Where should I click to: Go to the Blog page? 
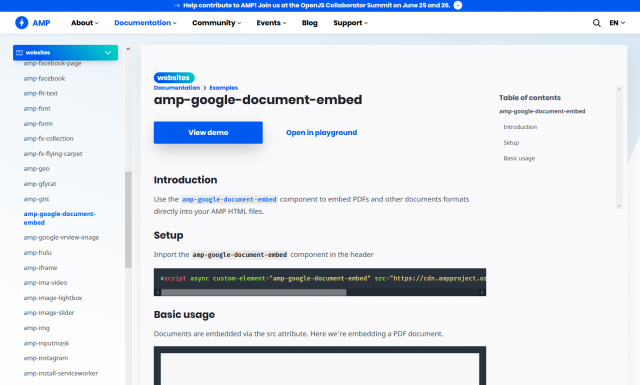(x=309, y=23)
